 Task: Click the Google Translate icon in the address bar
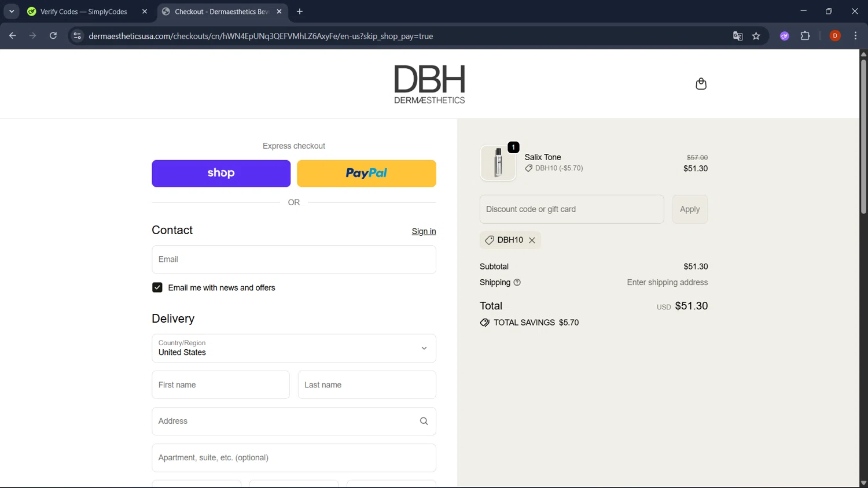tap(737, 36)
